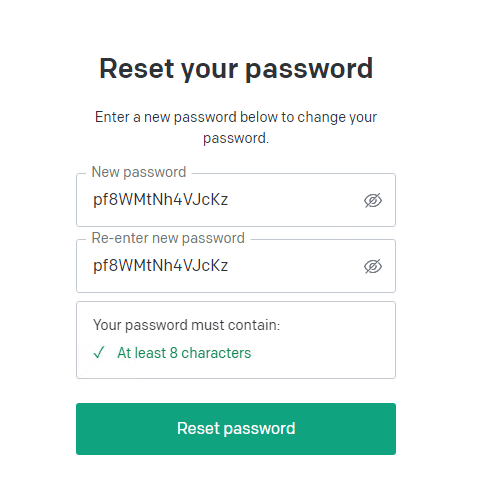Click the Reset password button

[236, 429]
